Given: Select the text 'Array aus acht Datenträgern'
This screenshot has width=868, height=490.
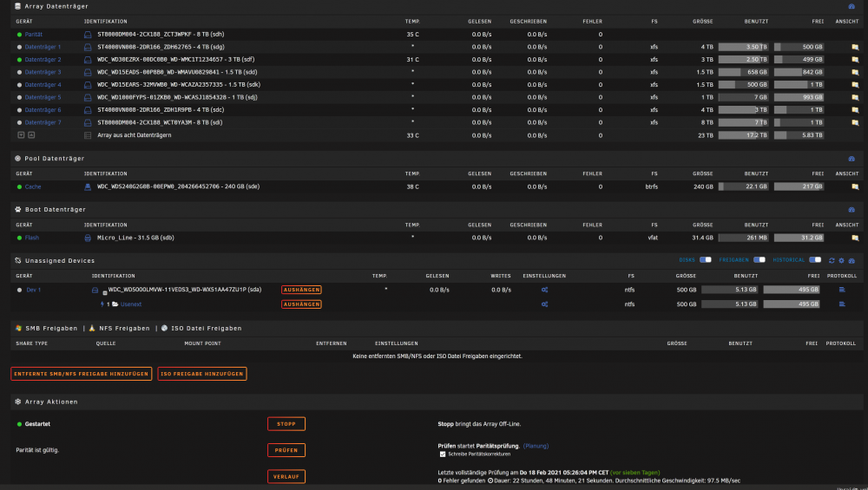Looking at the screenshot, I should (134, 135).
